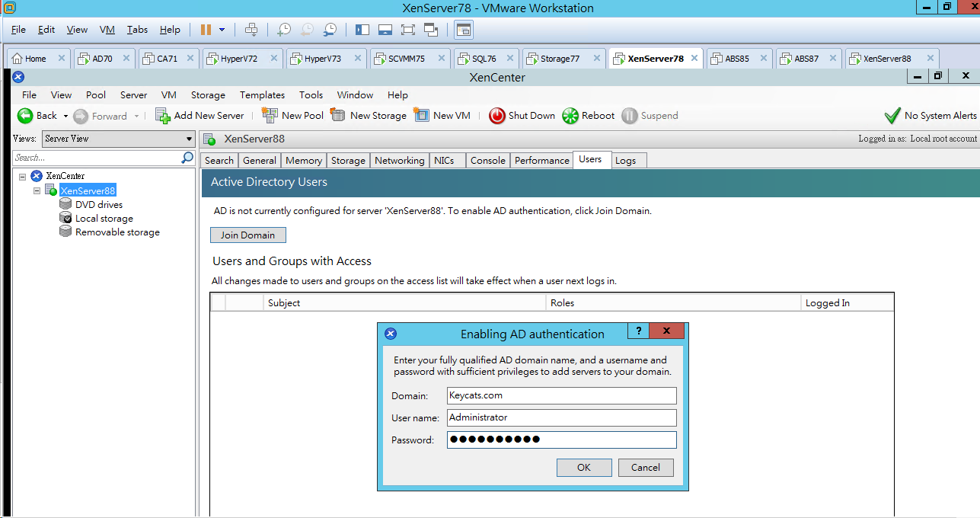Switch to the Networking tab
Image resolution: width=980 pixels, height=518 pixels.
pos(399,161)
